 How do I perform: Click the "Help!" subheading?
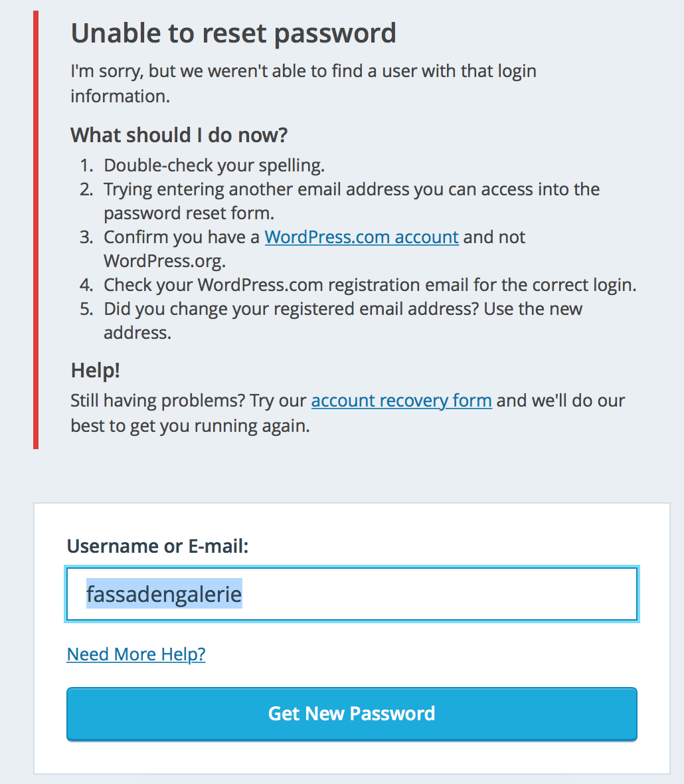click(x=95, y=370)
